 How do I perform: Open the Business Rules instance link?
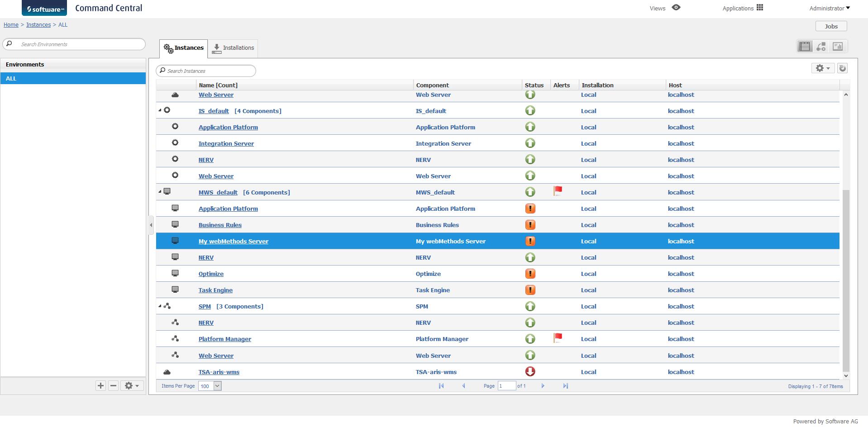[220, 225]
